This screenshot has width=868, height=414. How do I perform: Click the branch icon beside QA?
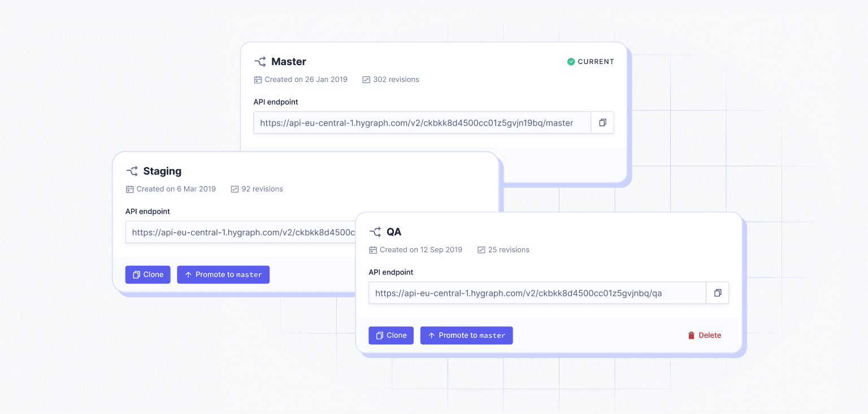(x=375, y=232)
